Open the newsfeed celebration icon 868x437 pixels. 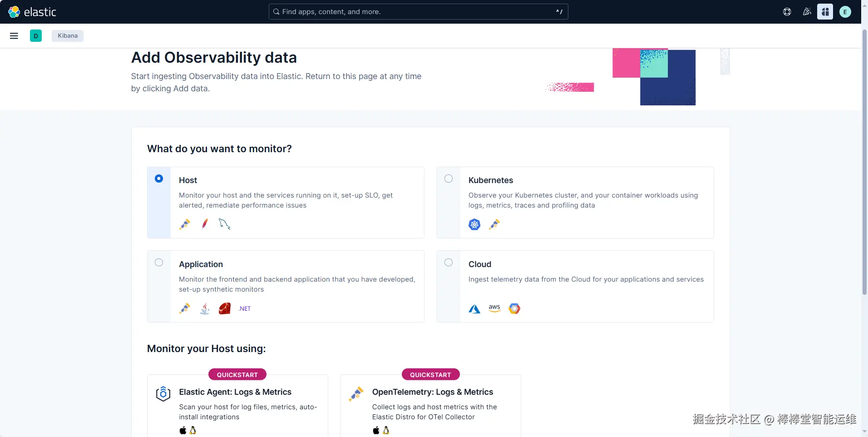click(807, 12)
